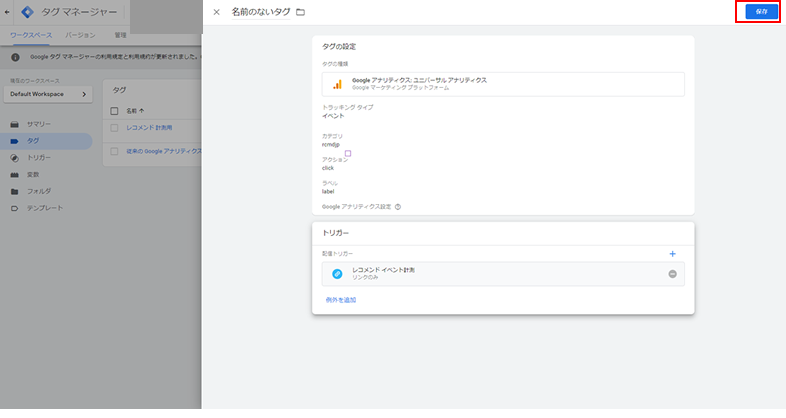The width and height of the screenshot is (786, 418).
Task: Open the 従来の Google アナリティクス tag link
Action: (x=164, y=151)
